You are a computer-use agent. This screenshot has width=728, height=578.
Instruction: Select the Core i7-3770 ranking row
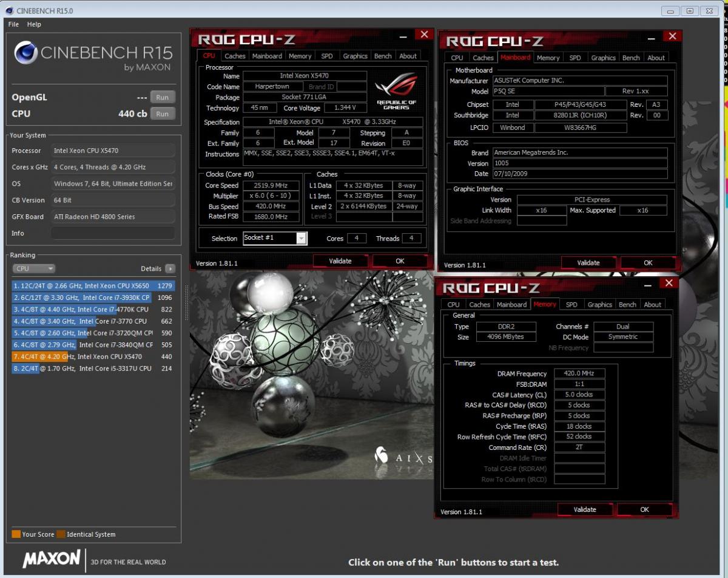point(93,321)
